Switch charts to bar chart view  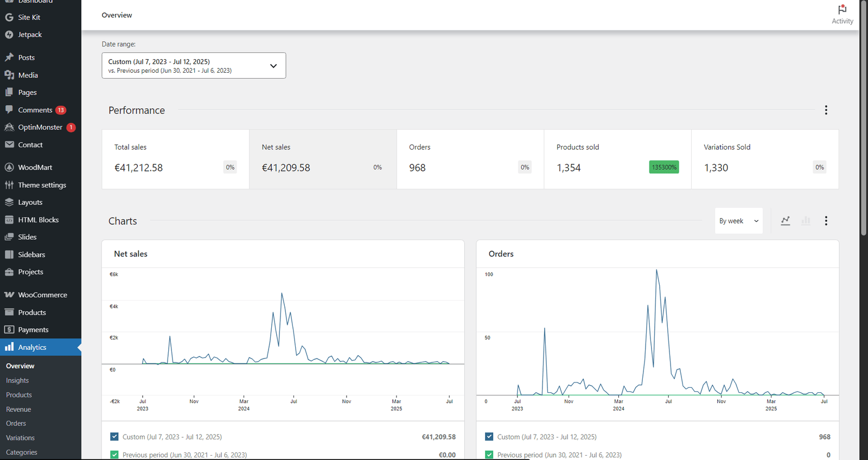(806, 221)
